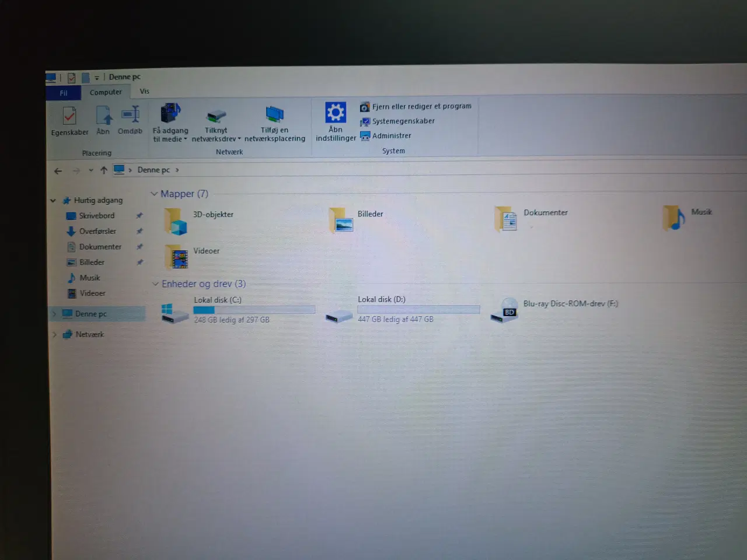The image size is (747, 560).
Task: Select Blu-ray Disc-ROM-drev (F:) icon
Action: click(504, 310)
